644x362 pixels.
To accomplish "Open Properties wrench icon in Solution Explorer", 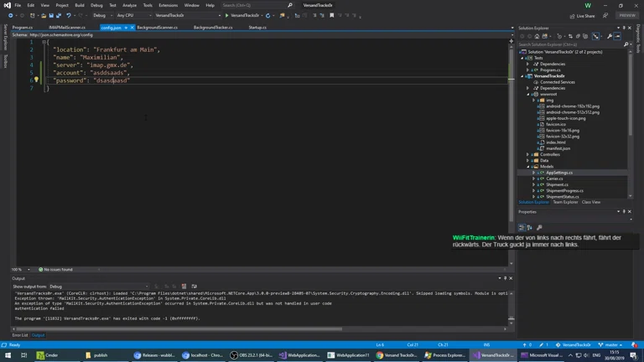I will pyautogui.click(x=610, y=36).
